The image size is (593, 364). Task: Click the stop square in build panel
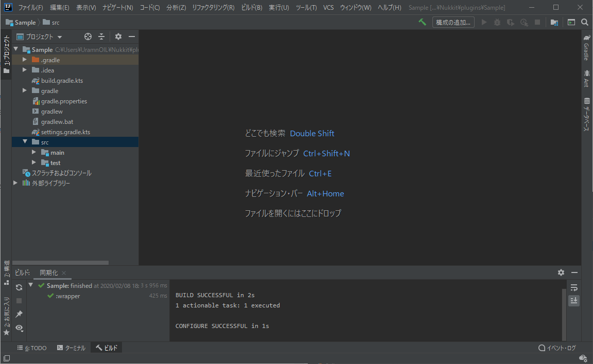19,301
